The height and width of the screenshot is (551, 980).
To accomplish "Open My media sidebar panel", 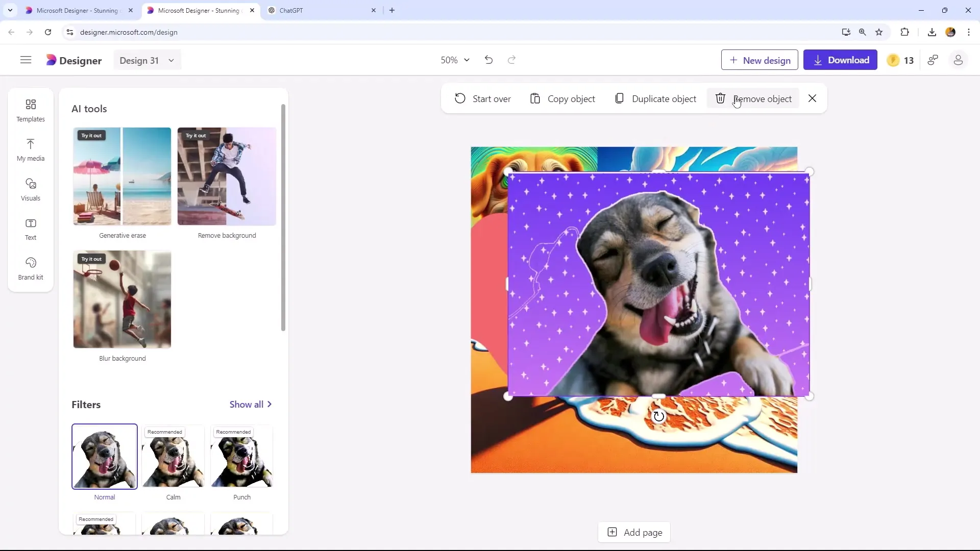I will coord(31,150).
